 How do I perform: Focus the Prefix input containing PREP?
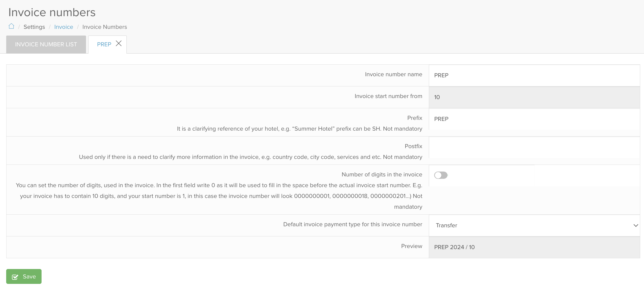pos(534,119)
